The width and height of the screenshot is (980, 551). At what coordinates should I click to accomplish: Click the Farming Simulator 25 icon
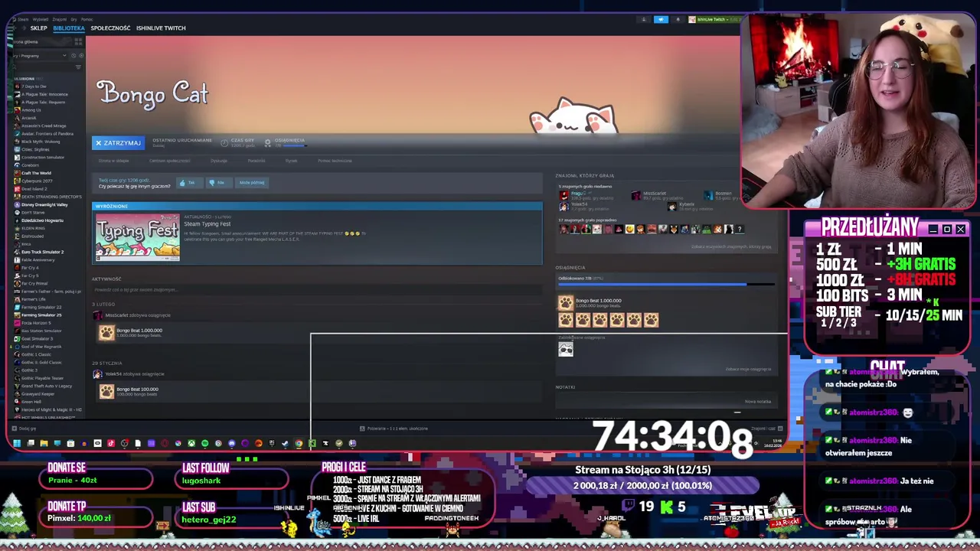click(17, 315)
